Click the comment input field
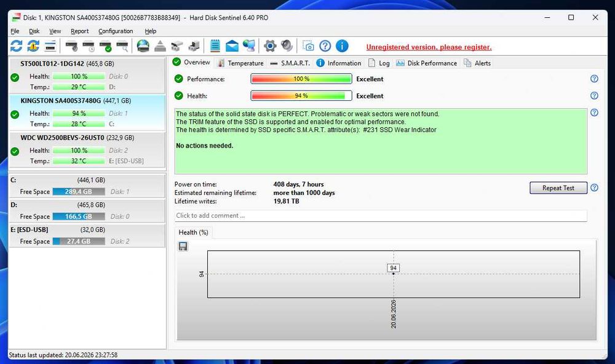This screenshot has height=364, width=615. click(x=381, y=215)
